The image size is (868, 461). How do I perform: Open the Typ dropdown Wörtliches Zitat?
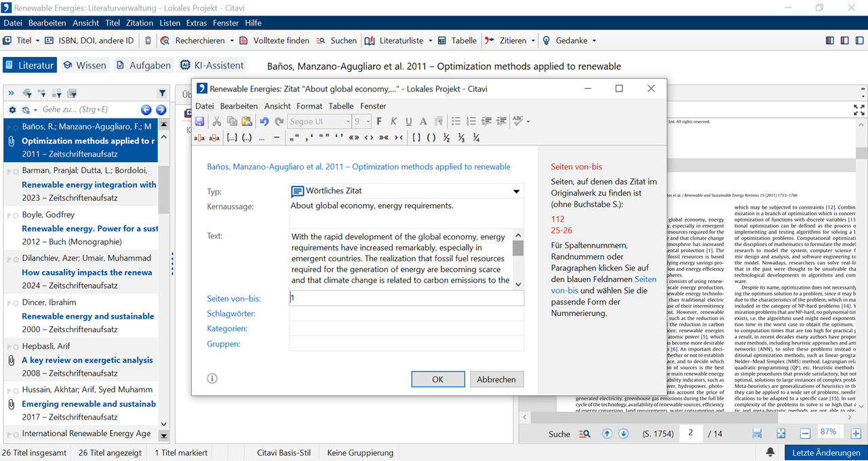tap(516, 192)
